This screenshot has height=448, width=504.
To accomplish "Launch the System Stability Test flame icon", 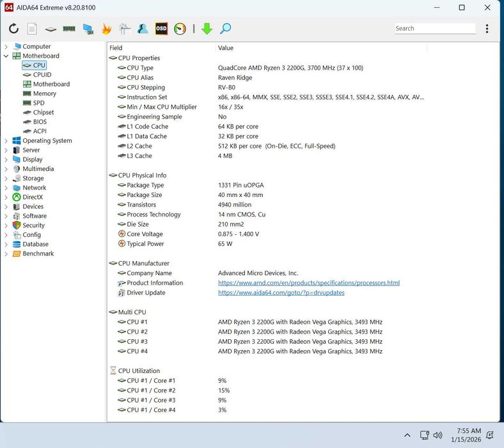I will click(106, 29).
